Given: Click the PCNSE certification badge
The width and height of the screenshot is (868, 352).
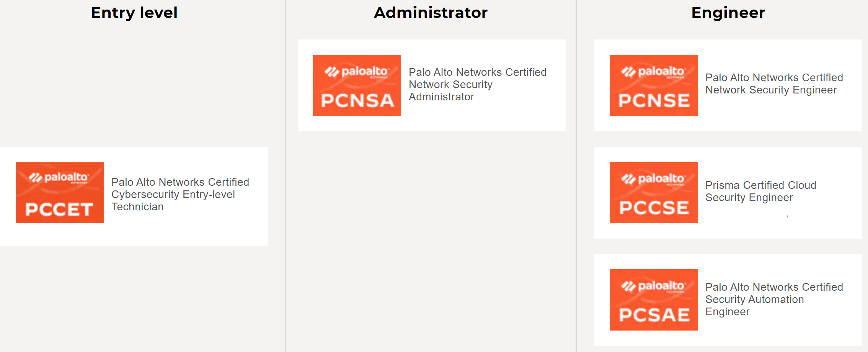Looking at the screenshot, I should coord(653,85).
